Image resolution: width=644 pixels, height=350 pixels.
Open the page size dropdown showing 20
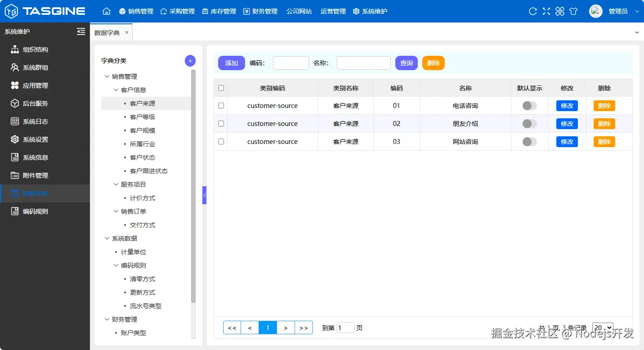(x=603, y=328)
